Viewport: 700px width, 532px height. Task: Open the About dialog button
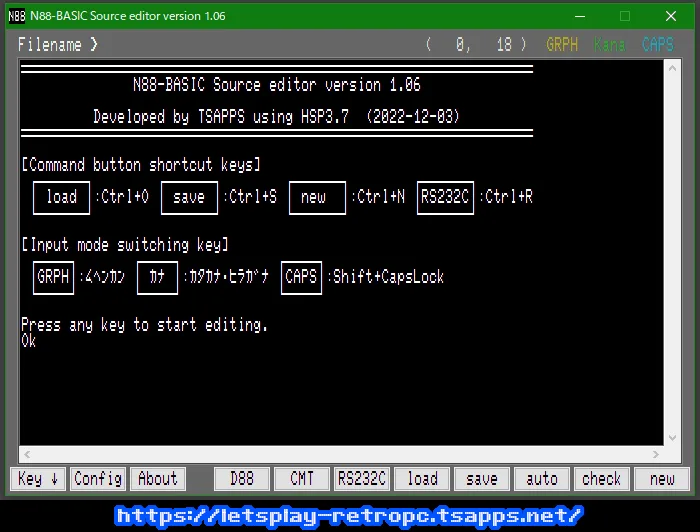pos(157,479)
